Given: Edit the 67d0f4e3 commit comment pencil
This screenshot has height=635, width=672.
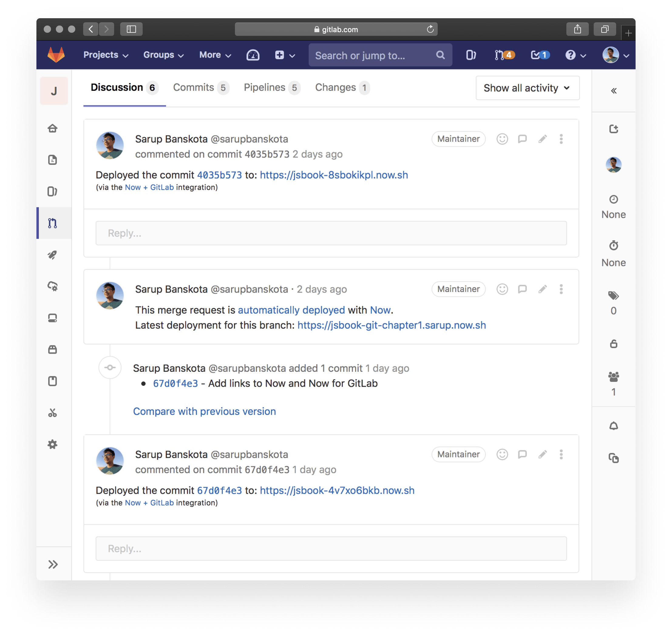Looking at the screenshot, I should pyautogui.click(x=542, y=454).
